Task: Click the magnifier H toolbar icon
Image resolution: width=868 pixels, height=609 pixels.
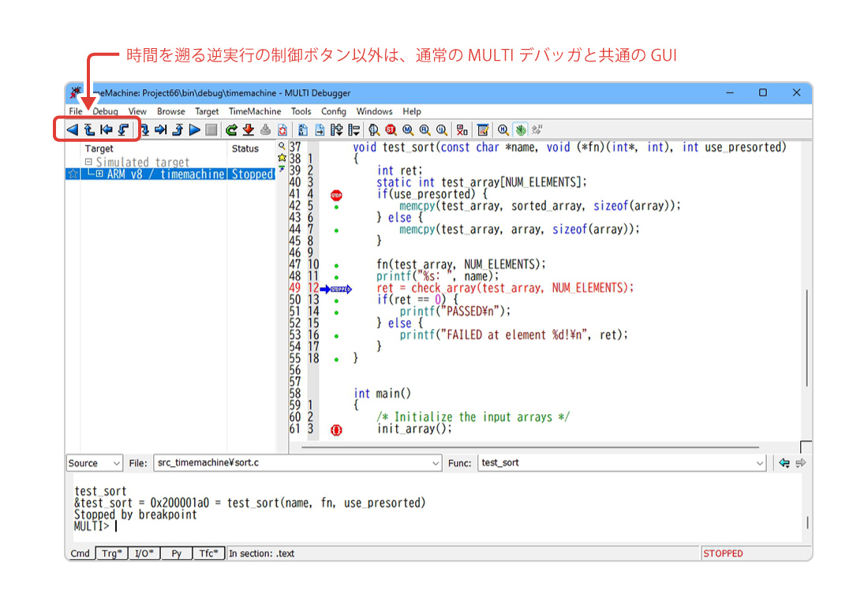Action: (503, 129)
